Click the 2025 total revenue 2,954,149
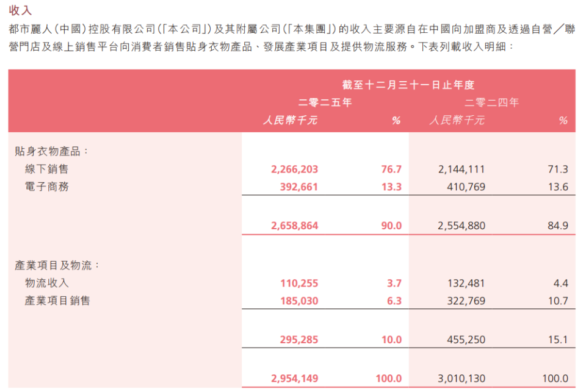The image size is (586, 392). [x=294, y=378]
